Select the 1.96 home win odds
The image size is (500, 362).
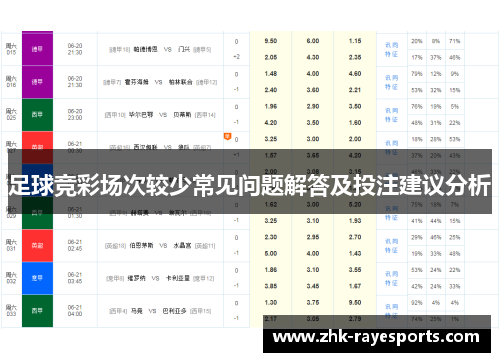coord(271,106)
